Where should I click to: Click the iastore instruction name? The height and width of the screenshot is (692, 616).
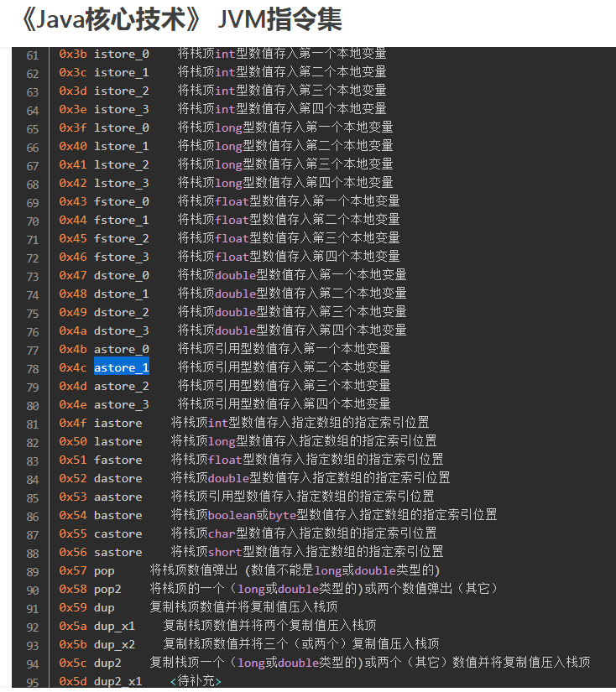coord(117,424)
